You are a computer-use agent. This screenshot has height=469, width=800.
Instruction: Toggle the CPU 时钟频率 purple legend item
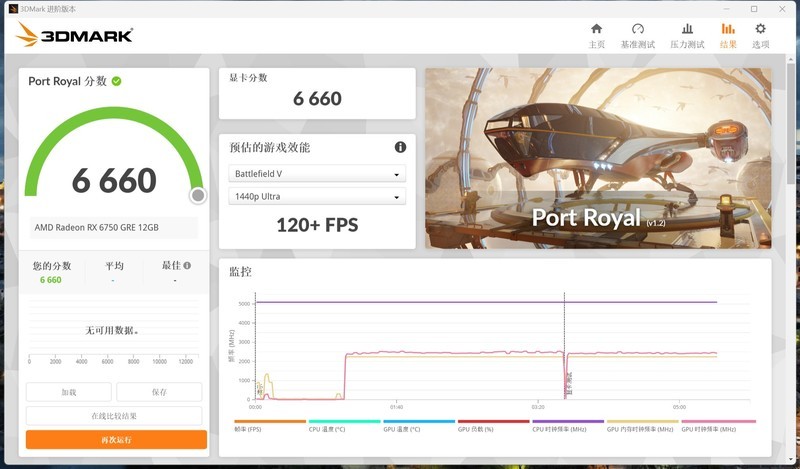point(568,426)
